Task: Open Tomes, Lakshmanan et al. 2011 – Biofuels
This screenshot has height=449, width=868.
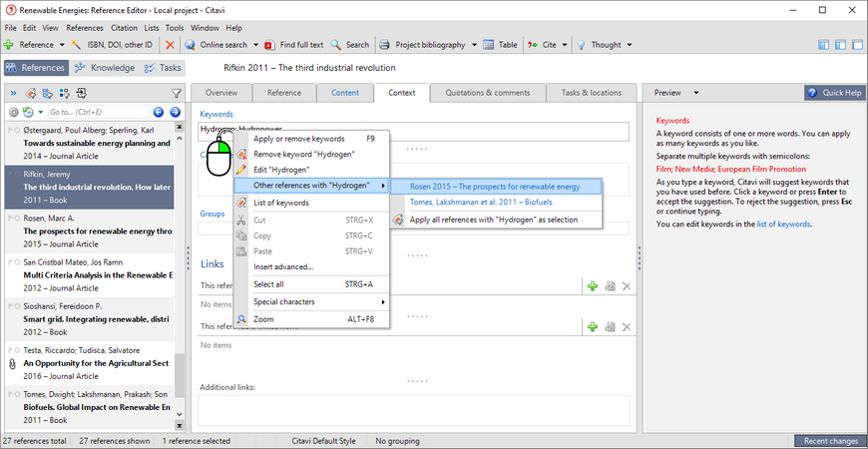Action: click(x=496, y=203)
